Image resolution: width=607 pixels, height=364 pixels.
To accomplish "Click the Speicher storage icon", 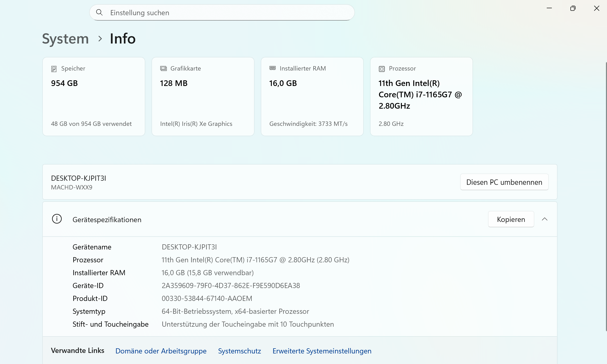I will click(54, 69).
